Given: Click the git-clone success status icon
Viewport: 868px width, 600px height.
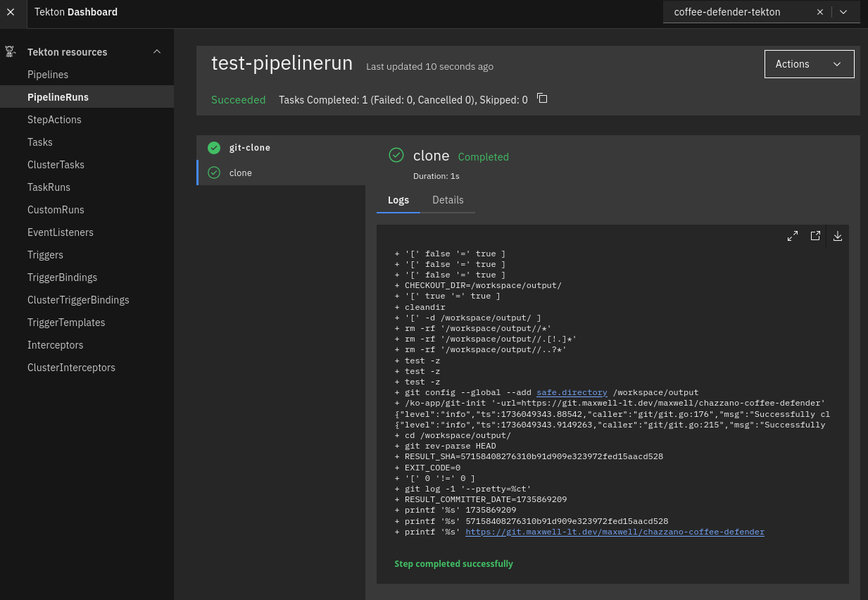Looking at the screenshot, I should (x=214, y=148).
